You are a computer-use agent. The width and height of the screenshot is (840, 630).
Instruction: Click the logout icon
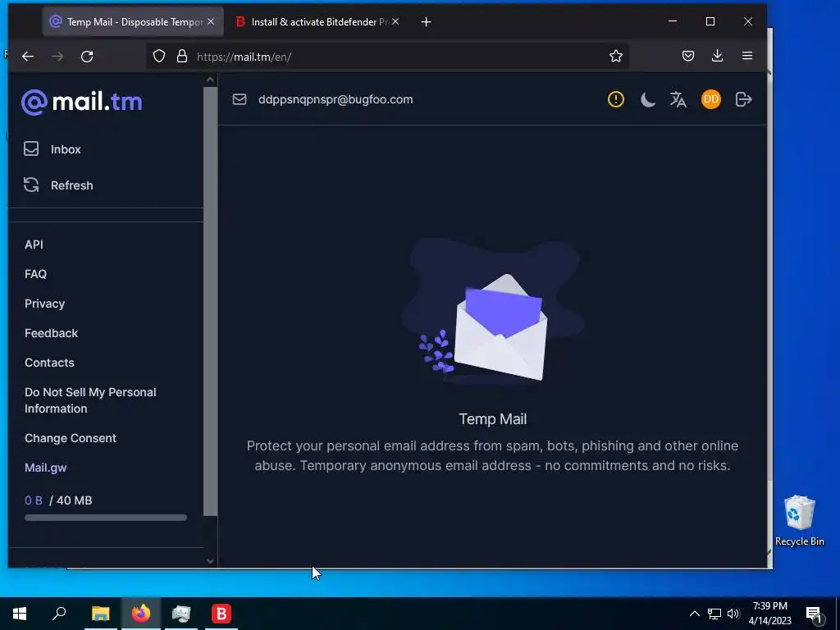[743, 99]
